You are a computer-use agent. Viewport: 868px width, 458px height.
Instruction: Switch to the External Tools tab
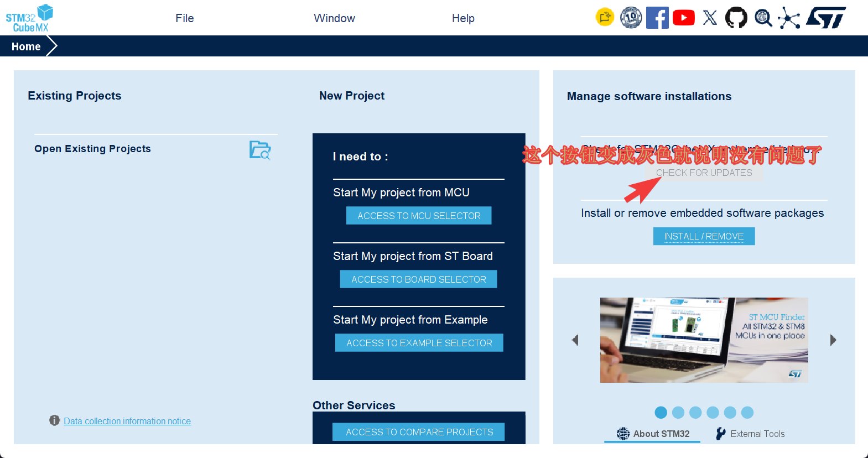[x=750, y=434]
